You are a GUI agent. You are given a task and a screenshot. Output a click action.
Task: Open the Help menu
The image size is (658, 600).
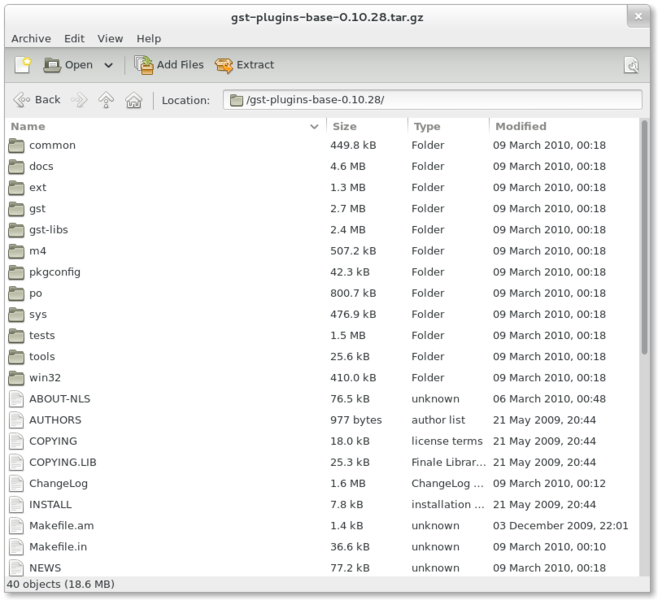pyautogui.click(x=149, y=39)
